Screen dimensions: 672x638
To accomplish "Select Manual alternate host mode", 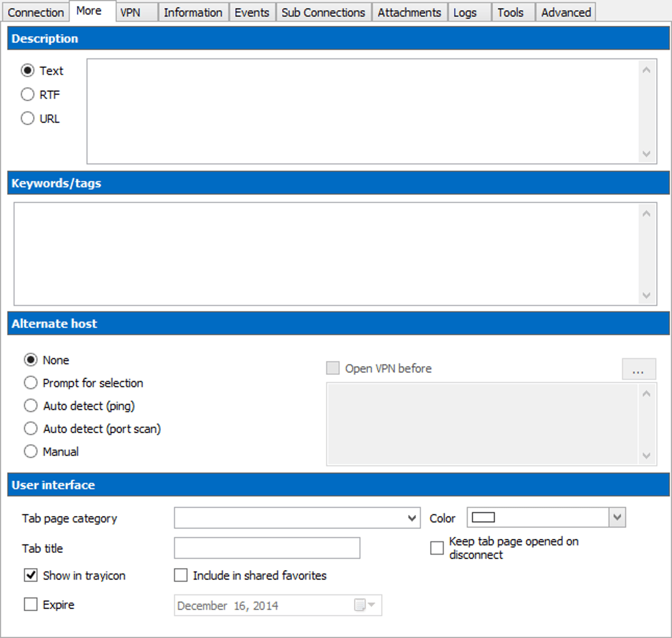I will click(x=31, y=451).
